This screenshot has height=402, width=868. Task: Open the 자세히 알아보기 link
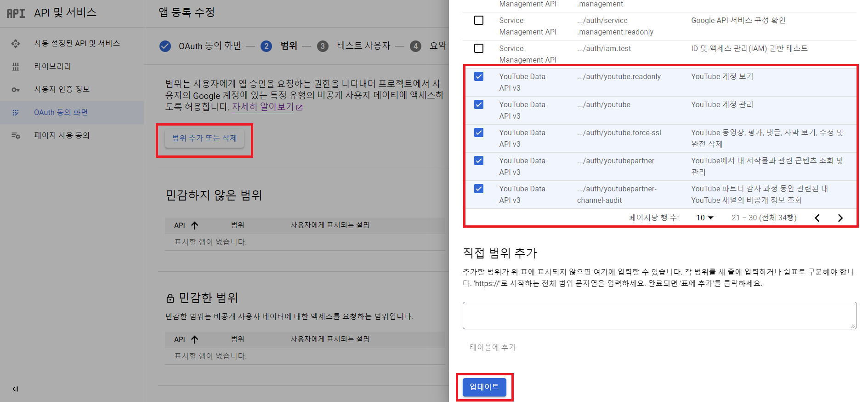pos(263,107)
